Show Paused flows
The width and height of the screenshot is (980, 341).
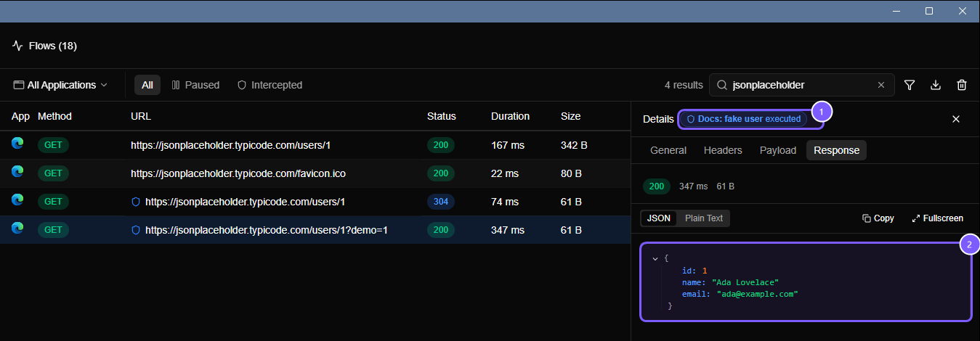(x=195, y=85)
